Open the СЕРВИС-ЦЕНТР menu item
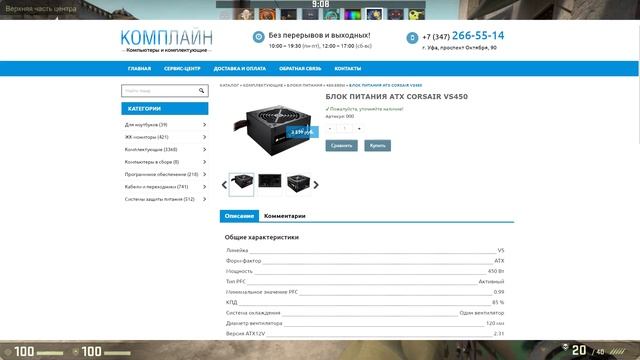This screenshot has height=360, width=640. point(182,69)
